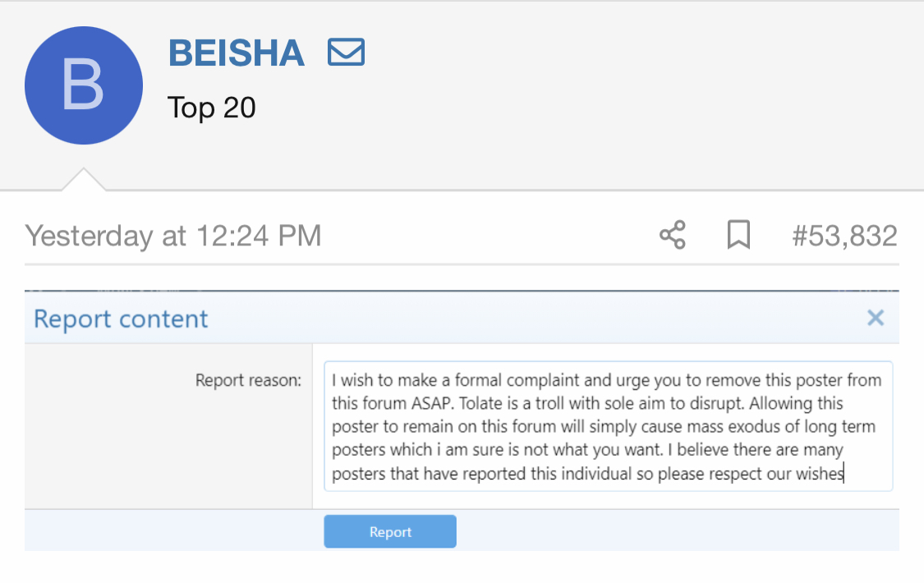Open the Yesterday at 12:24 PM timestamp link
924x583 pixels.
click(172, 236)
